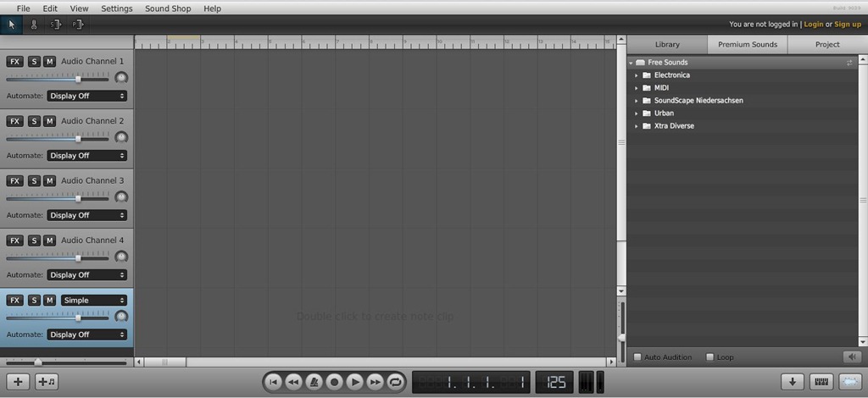Solo Audio Channel 1
This screenshot has height=398, width=868.
pyautogui.click(x=34, y=62)
